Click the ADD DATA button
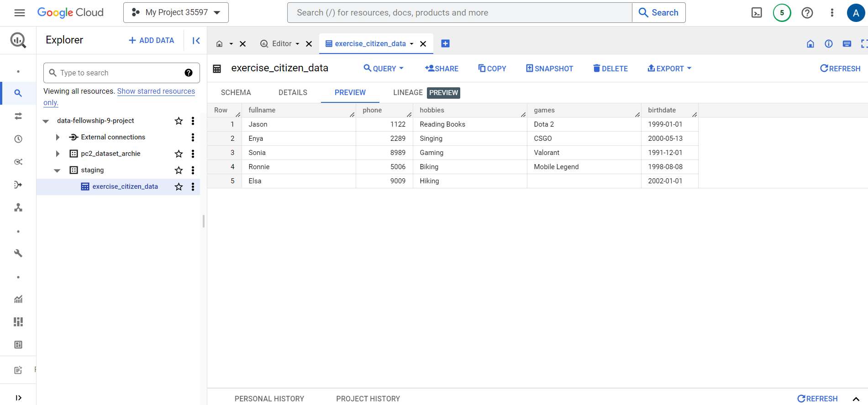 [151, 40]
